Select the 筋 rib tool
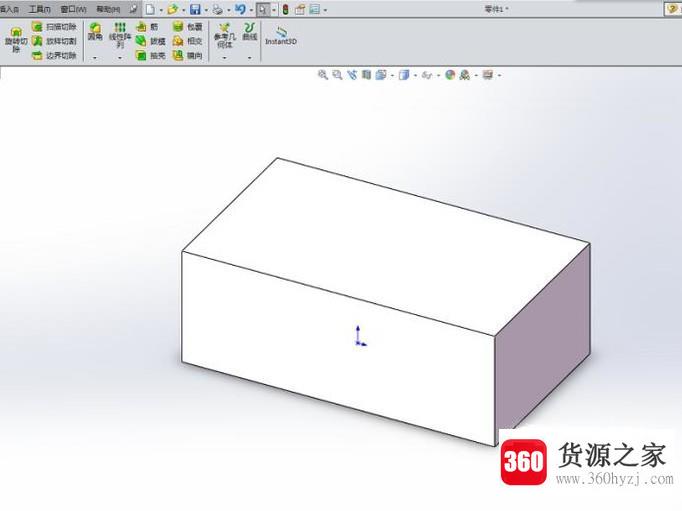This screenshot has width=682, height=511. coord(147,27)
